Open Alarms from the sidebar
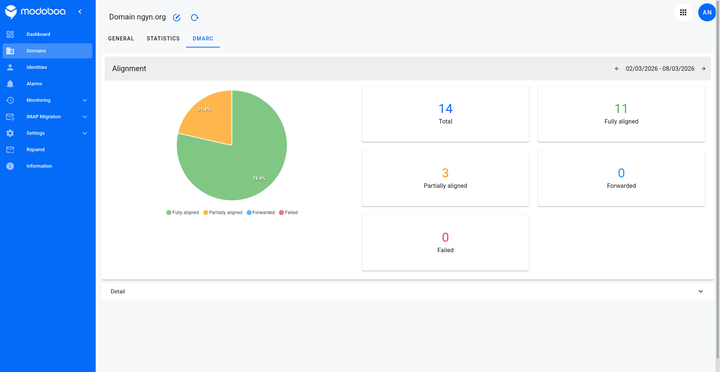Image resolution: width=720 pixels, height=372 pixels. 47,84
